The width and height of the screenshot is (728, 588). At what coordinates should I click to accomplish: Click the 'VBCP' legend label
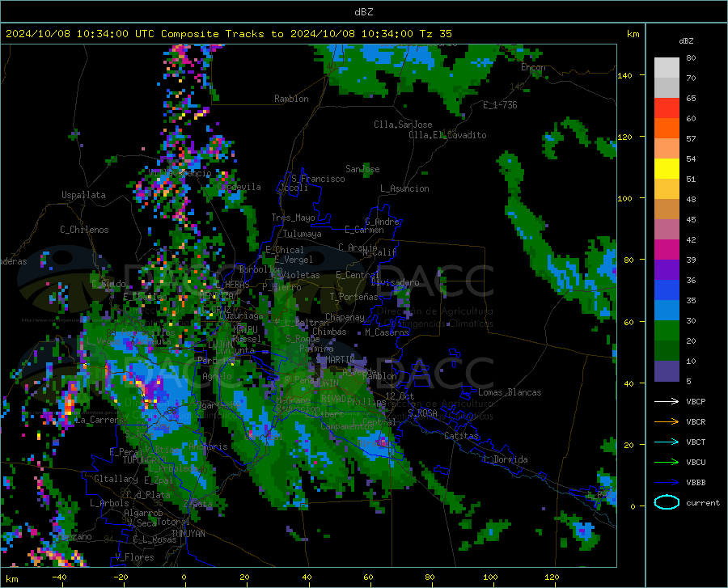[696, 402]
